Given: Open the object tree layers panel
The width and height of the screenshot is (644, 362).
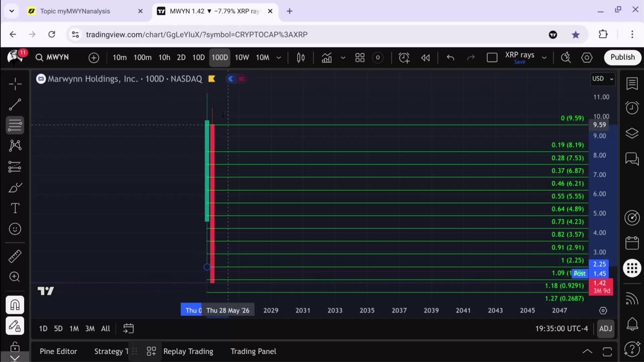Looking at the screenshot, I should pyautogui.click(x=632, y=133).
